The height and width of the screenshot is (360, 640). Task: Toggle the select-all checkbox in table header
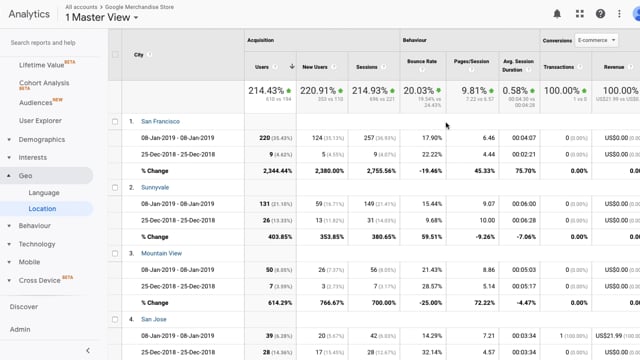[115, 55]
